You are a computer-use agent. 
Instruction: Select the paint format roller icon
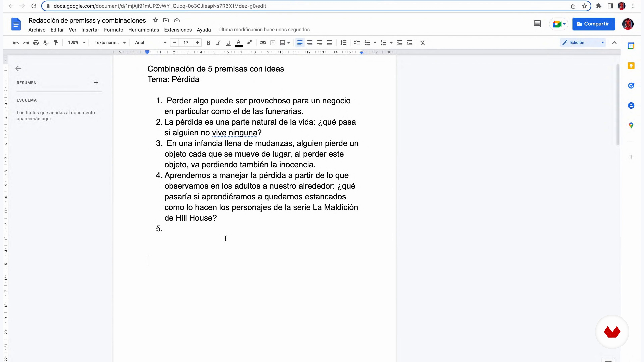[56, 43]
